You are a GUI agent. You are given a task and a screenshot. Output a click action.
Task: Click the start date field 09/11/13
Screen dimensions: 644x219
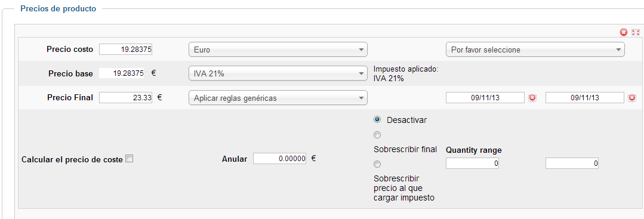point(485,98)
